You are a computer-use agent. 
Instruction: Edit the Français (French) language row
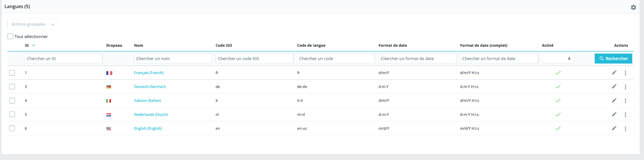pyautogui.click(x=614, y=73)
